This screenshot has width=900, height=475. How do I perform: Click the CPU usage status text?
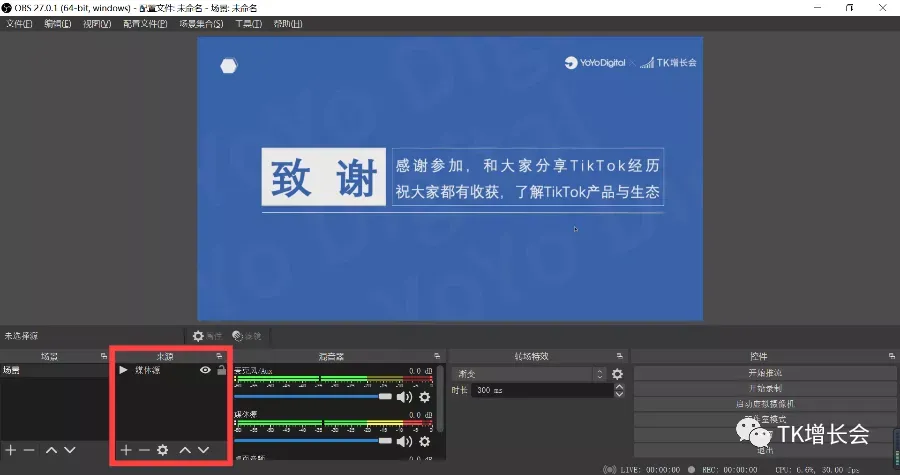(x=817, y=469)
